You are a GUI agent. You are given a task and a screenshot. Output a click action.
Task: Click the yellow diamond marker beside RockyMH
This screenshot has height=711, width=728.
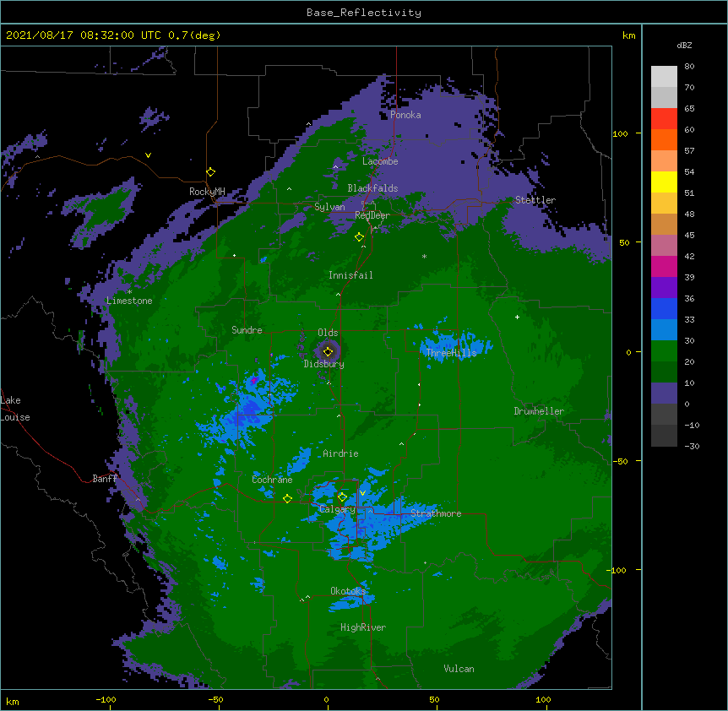pyautogui.click(x=211, y=172)
